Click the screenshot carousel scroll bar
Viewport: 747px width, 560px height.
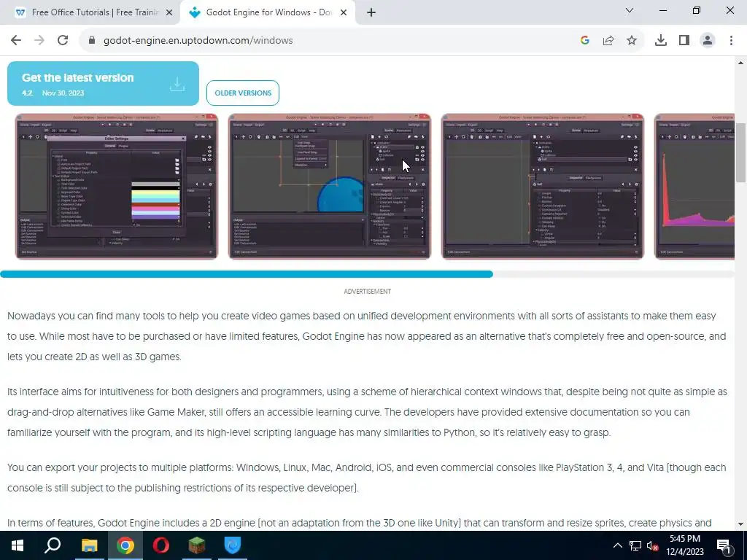pyautogui.click(x=247, y=274)
